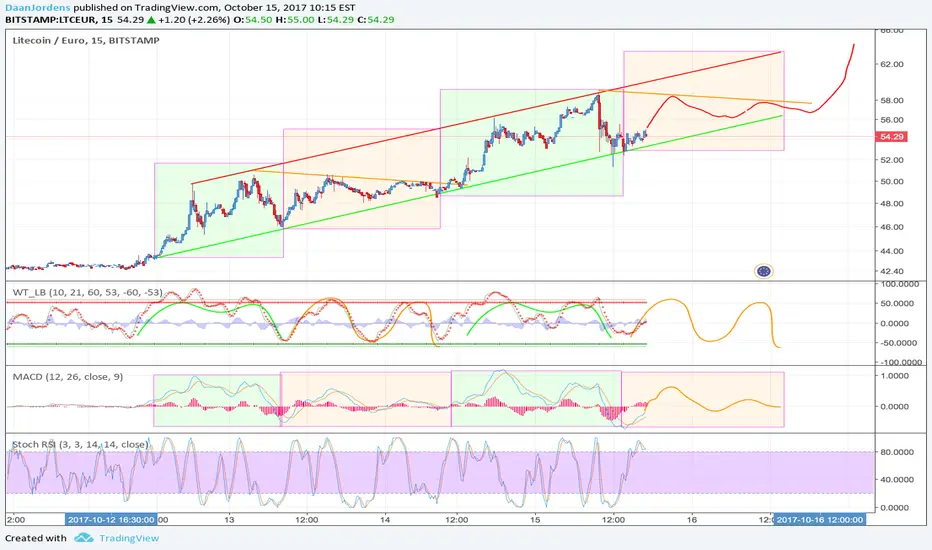Click the 15 date label on time axis

pyautogui.click(x=536, y=520)
